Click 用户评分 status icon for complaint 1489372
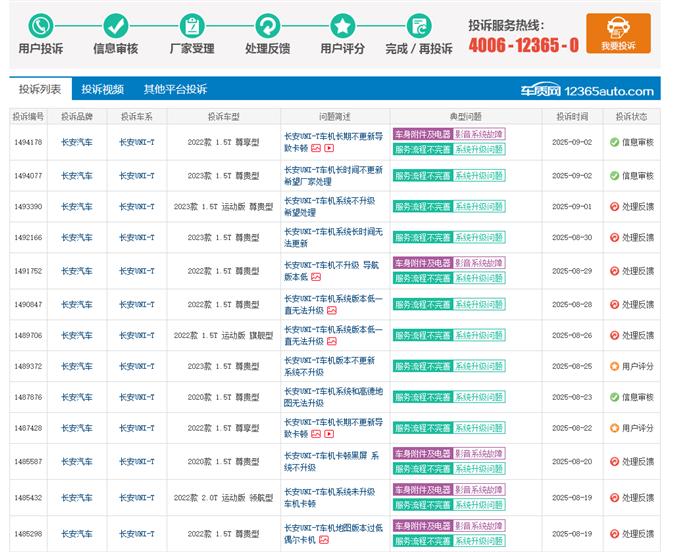700x552 pixels. click(x=614, y=366)
